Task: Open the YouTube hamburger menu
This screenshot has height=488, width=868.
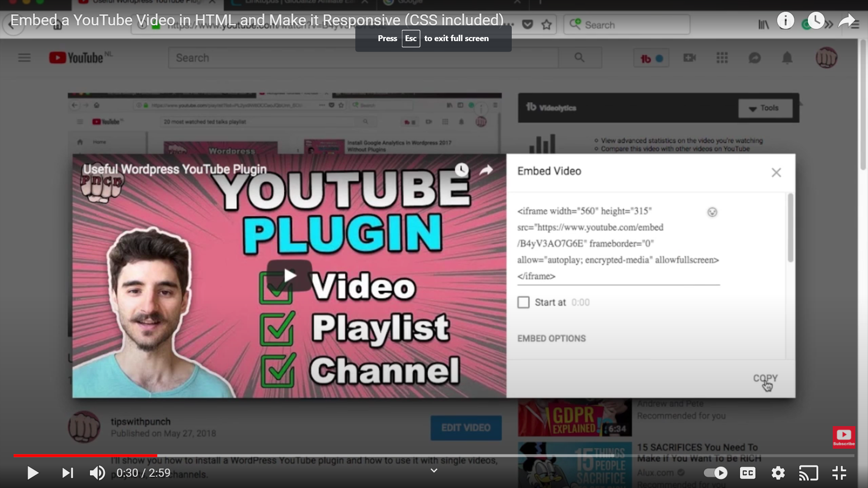Action: coord(24,58)
